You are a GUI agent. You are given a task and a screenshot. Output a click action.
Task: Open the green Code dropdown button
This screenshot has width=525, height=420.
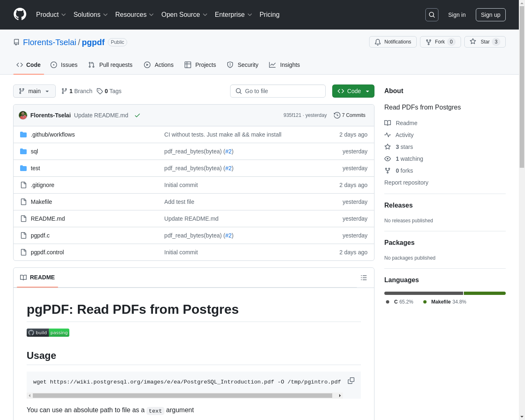[353, 91]
